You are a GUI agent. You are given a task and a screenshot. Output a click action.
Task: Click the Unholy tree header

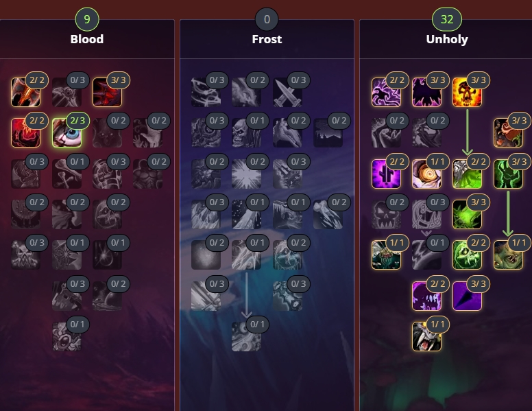click(447, 39)
